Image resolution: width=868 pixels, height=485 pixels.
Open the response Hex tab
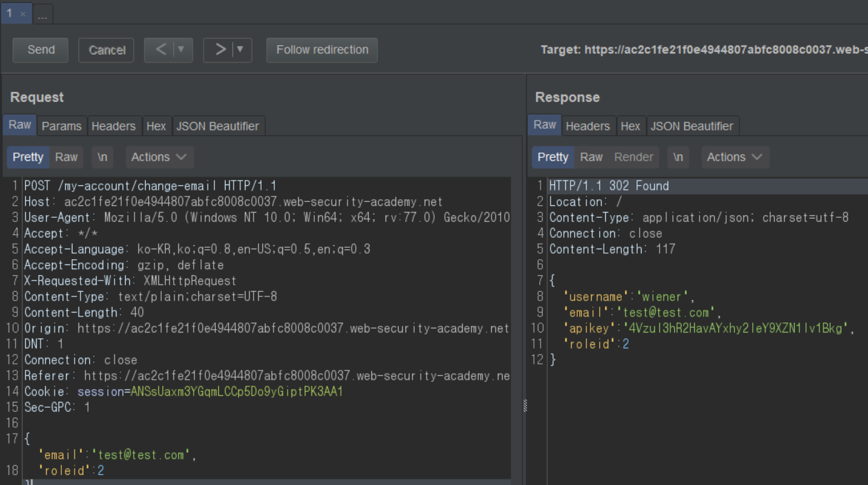click(630, 126)
